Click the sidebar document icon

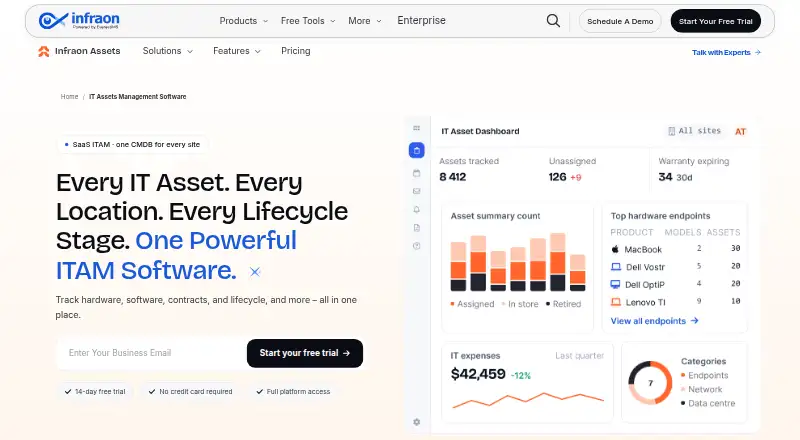(417, 228)
